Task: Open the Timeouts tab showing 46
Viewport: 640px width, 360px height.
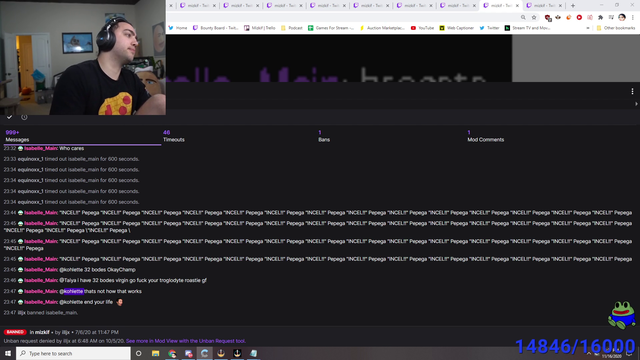Action: click(x=173, y=136)
